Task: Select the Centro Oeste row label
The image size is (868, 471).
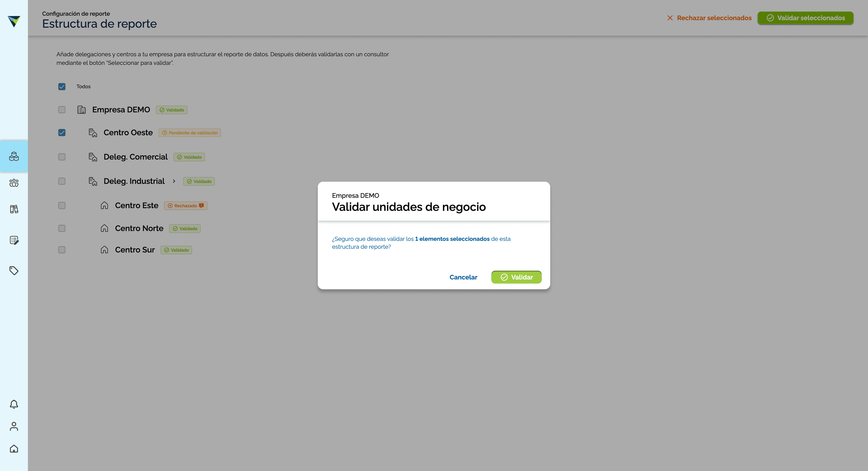Action: (x=128, y=133)
